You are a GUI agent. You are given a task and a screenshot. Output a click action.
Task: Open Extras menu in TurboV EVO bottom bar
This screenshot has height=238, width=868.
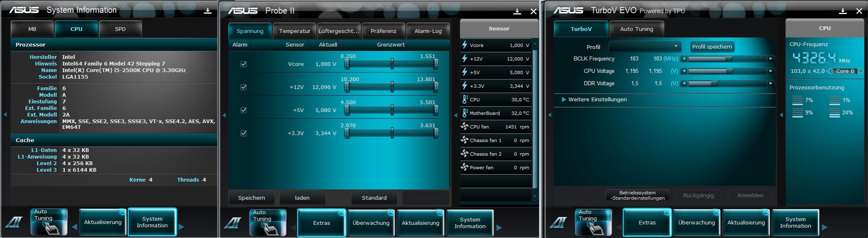coord(647,222)
